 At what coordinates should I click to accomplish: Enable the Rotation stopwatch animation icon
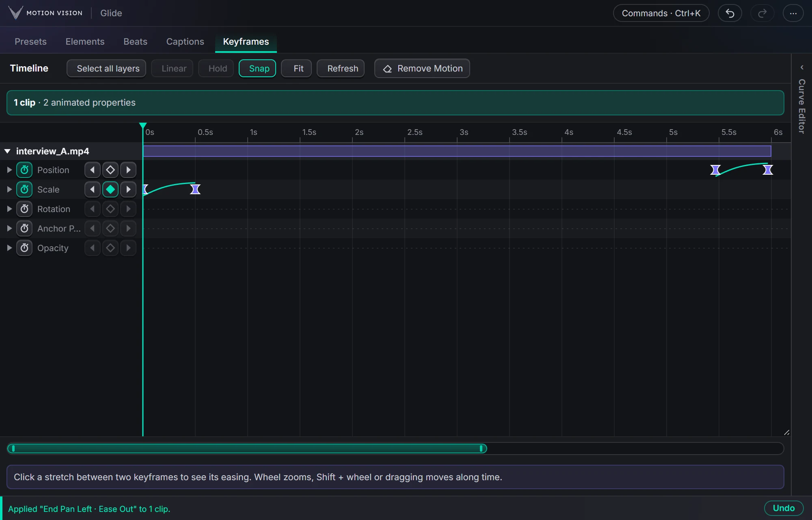[24, 209]
